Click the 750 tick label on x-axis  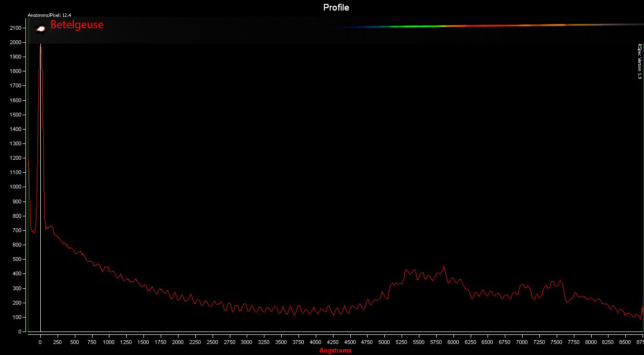(92, 343)
